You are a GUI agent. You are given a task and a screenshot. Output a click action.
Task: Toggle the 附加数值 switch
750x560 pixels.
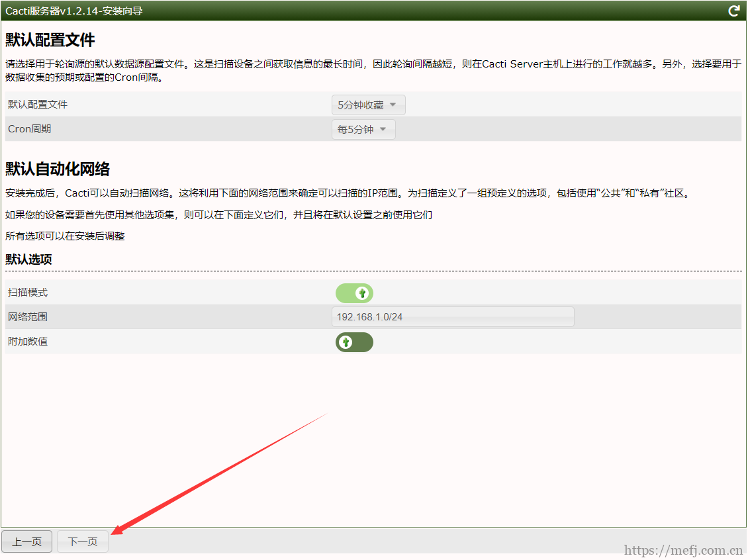(x=355, y=343)
